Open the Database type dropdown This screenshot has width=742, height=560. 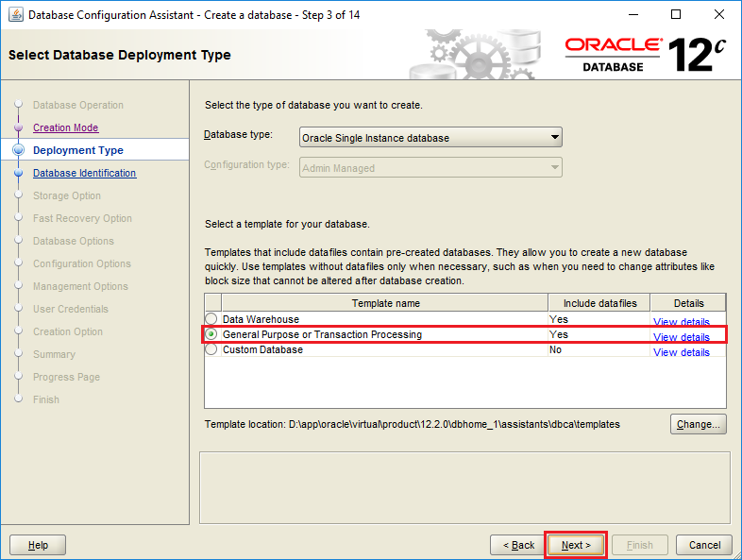[430, 138]
